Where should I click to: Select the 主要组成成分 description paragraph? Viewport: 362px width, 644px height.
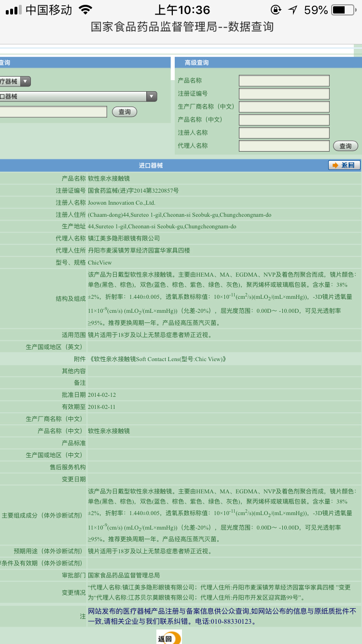(x=223, y=515)
